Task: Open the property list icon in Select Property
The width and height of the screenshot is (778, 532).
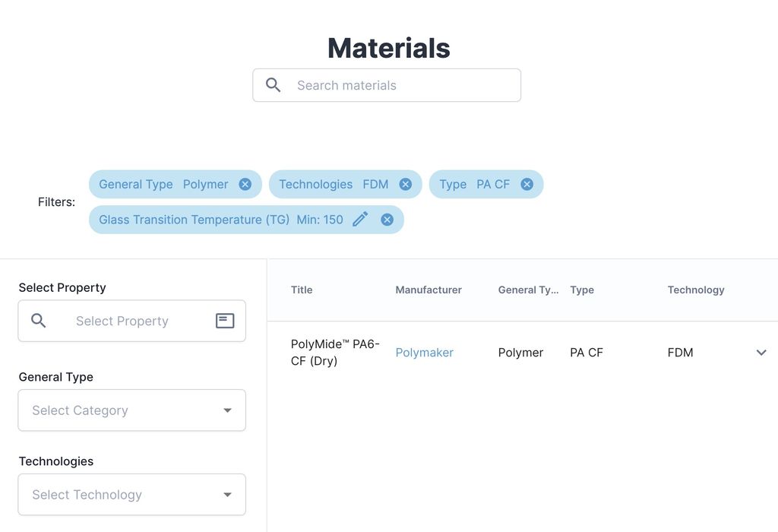Action: coord(225,321)
